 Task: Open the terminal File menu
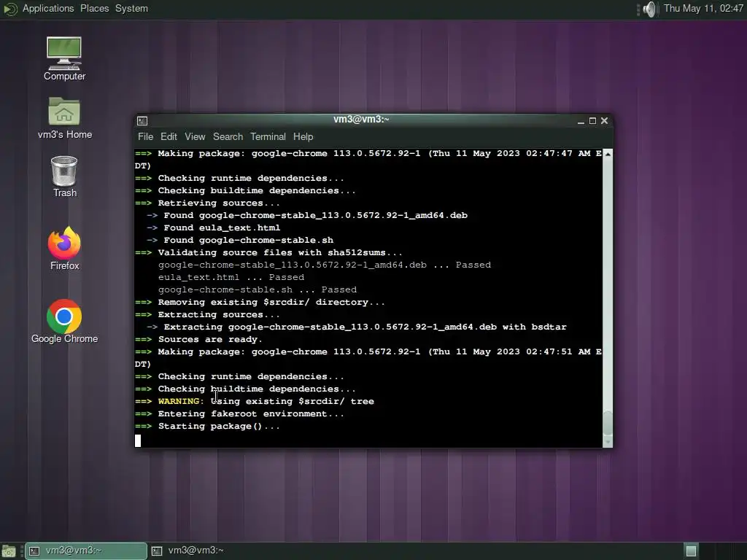pos(145,136)
